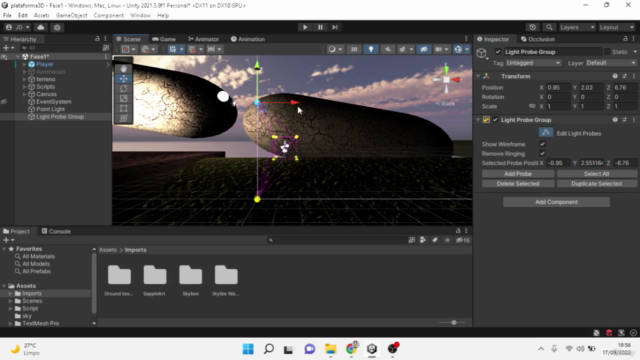Click the Edit Light Probes icon
The image size is (640, 360).
[x=546, y=133]
